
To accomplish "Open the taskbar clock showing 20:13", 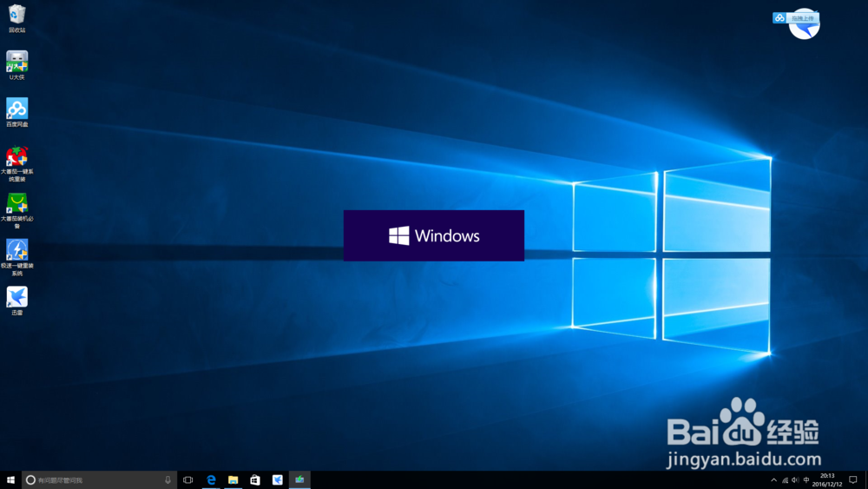I will [827, 480].
